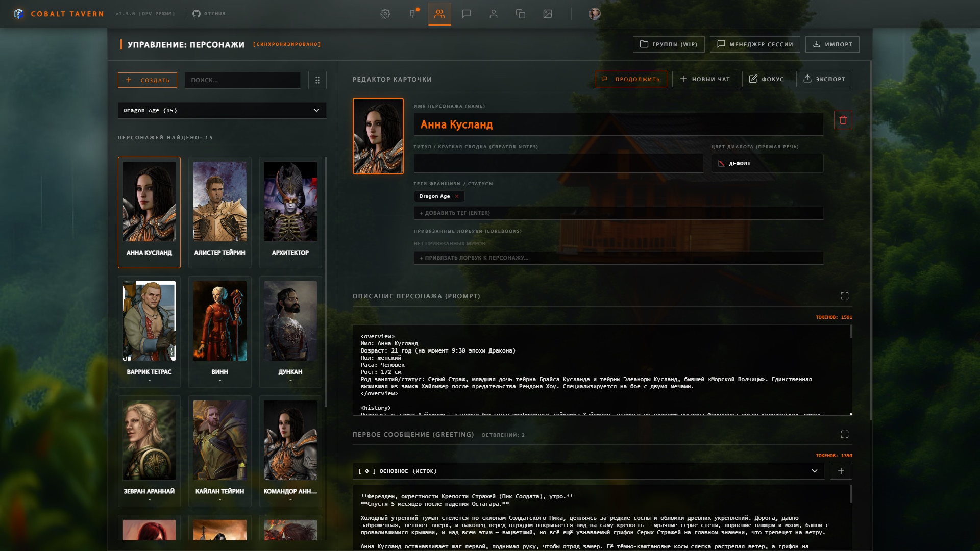Expand the Первое сообщение editor to fullscreen
This screenshot has height=551, width=980.
click(x=845, y=435)
